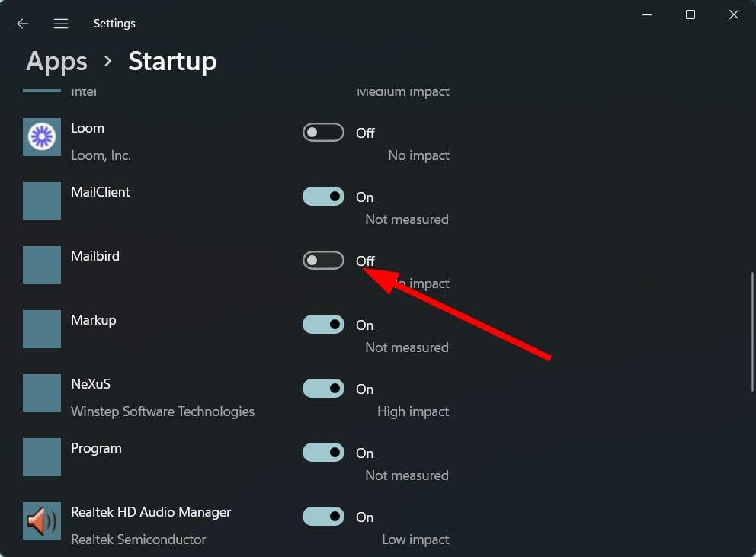Navigate back using the back arrow
The height and width of the screenshot is (557, 756).
[x=22, y=23]
